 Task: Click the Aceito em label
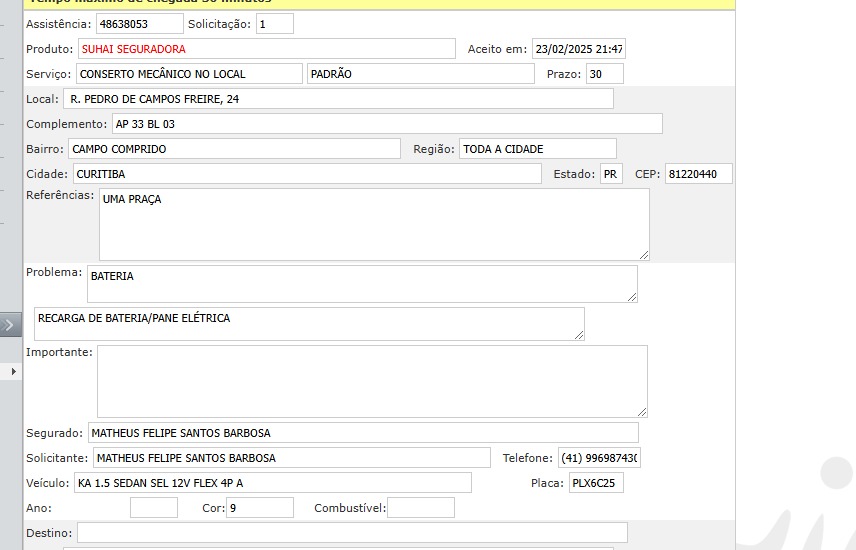coord(497,49)
